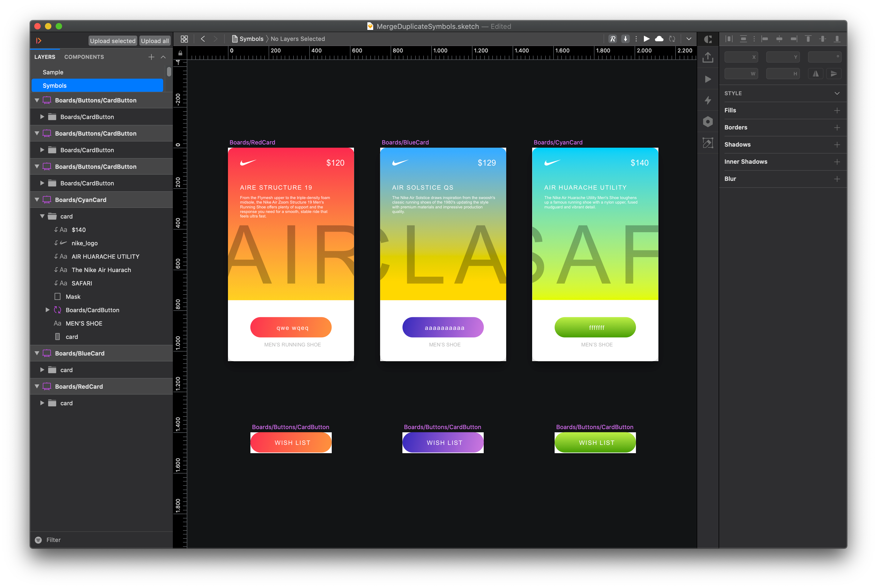Expand the first Boards/CardButton folder

[x=42, y=117]
